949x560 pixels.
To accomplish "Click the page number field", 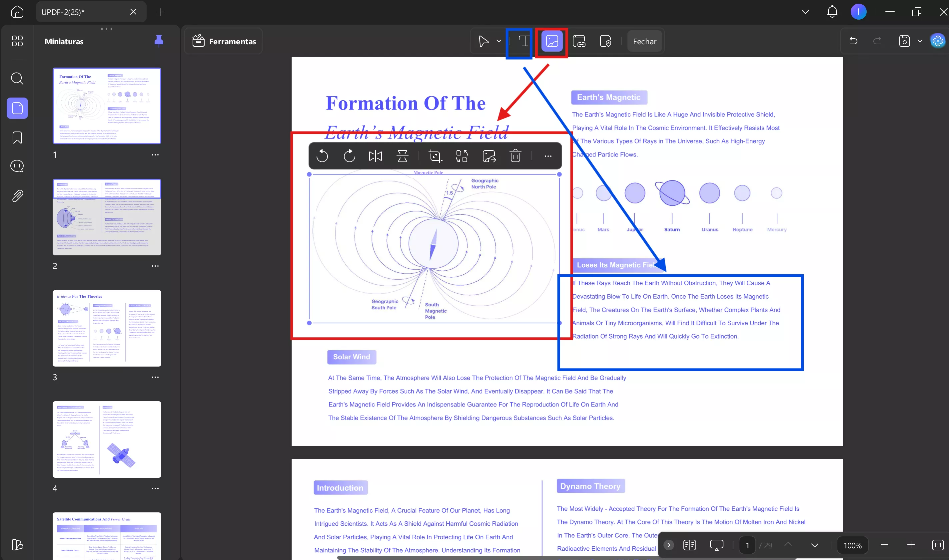I will coord(747,545).
